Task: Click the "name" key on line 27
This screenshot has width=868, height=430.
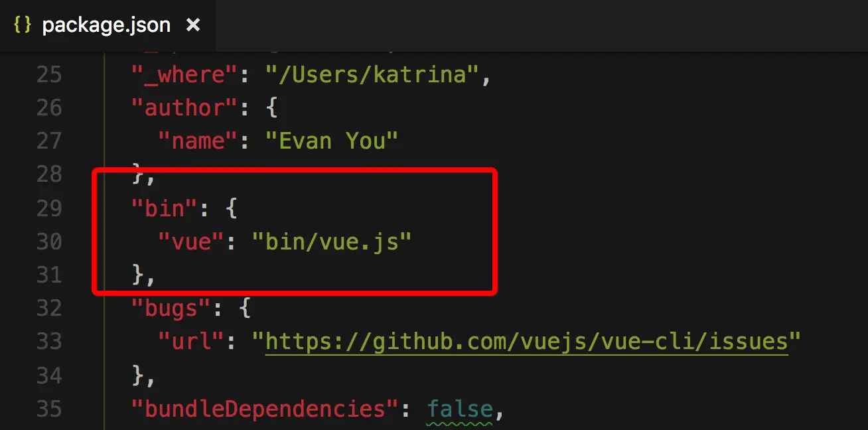Action: coord(196,141)
